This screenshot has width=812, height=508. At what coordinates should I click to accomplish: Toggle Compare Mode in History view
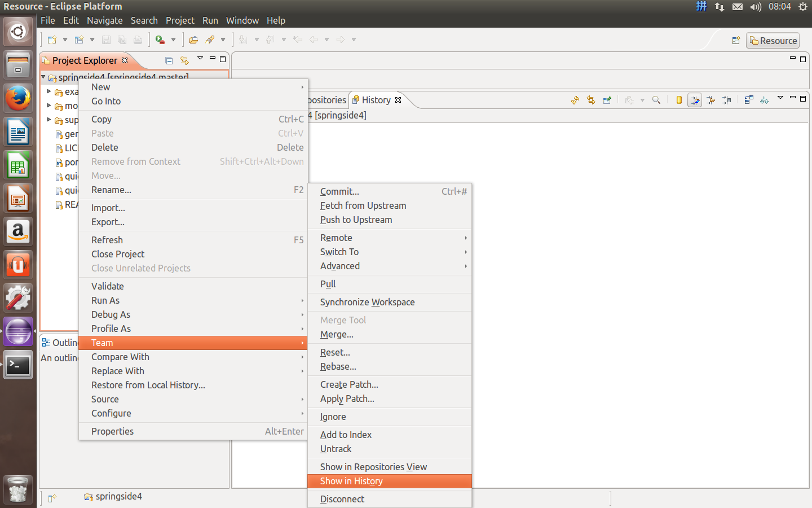[749, 100]
